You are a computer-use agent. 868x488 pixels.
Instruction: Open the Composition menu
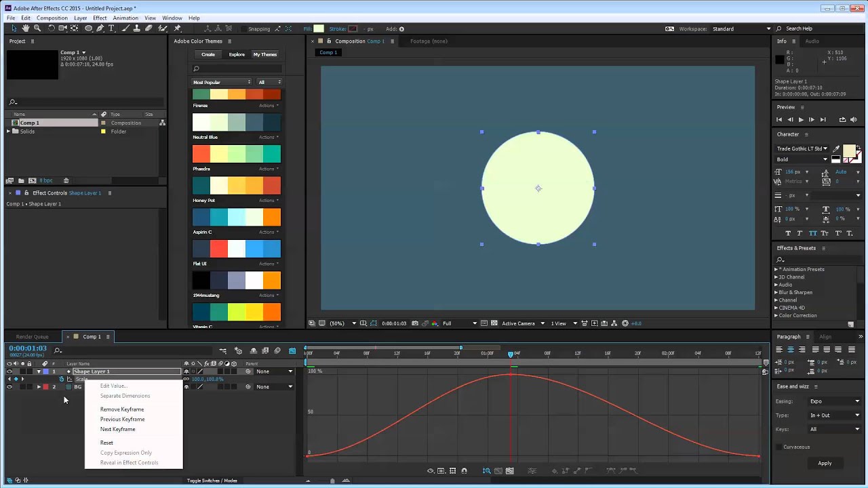(52, 18)
